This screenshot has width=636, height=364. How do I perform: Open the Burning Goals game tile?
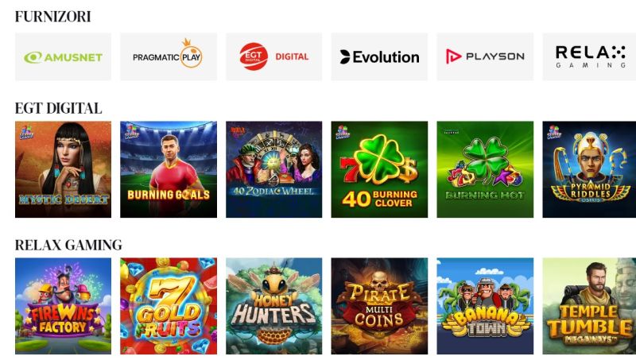(x=169, y=169)
